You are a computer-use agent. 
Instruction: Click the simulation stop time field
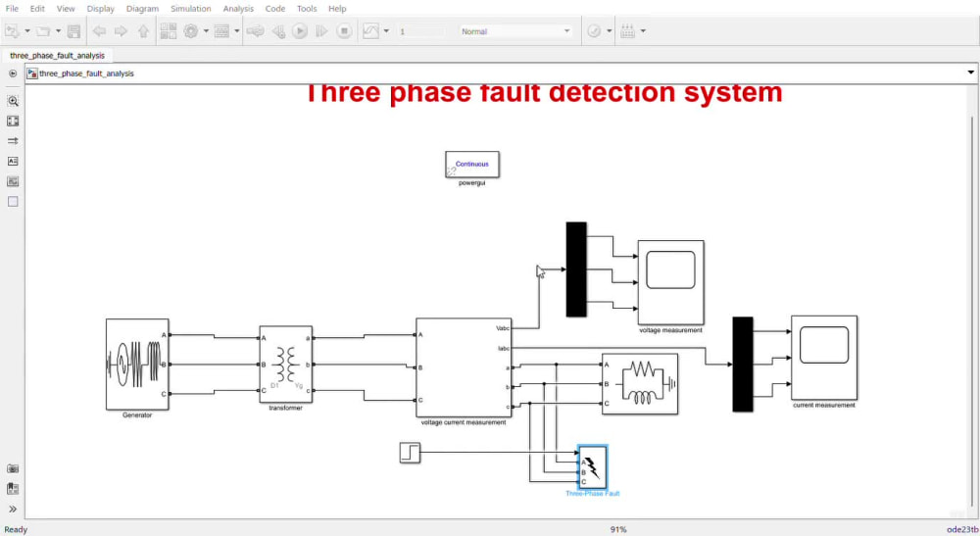click(421, 31)
